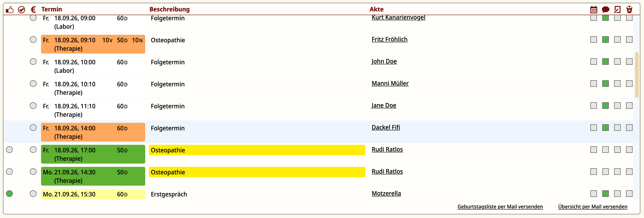Click the euro sign header icon
The width and height of the screenshot is (644, 218).
point(33,9)
